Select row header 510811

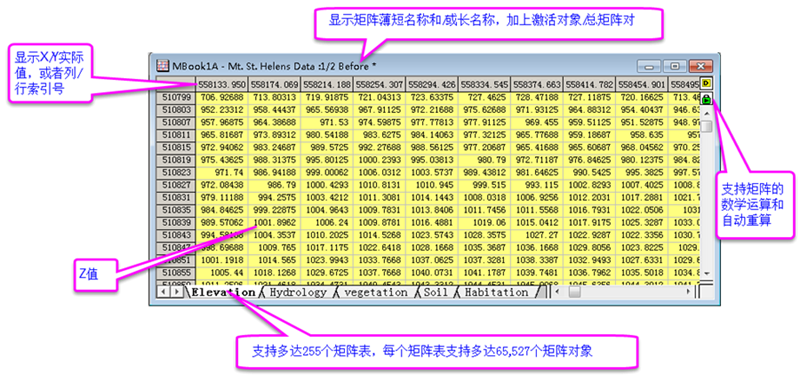pos(176,135)
